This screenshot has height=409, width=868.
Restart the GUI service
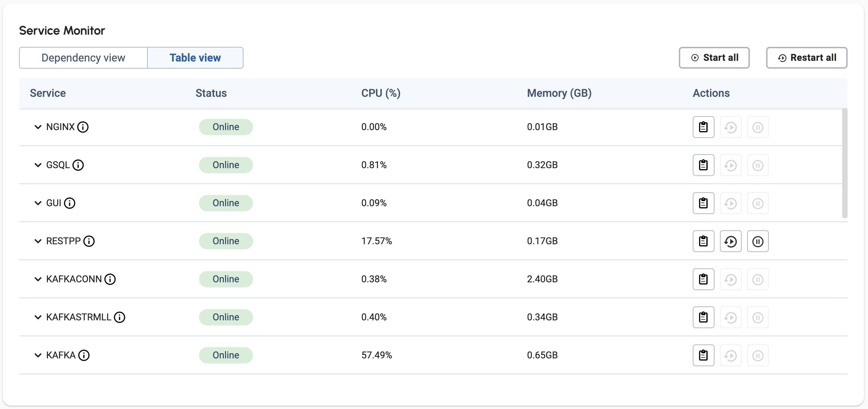731,203
